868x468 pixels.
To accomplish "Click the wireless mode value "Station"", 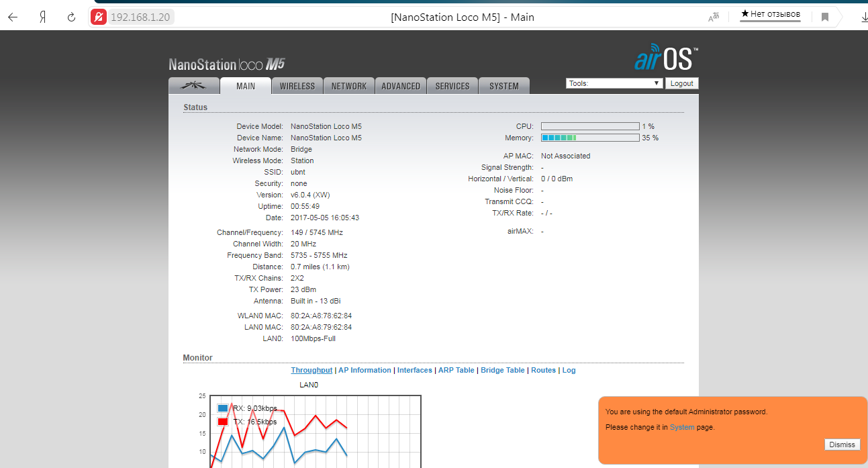I will [x=302, y=160].
